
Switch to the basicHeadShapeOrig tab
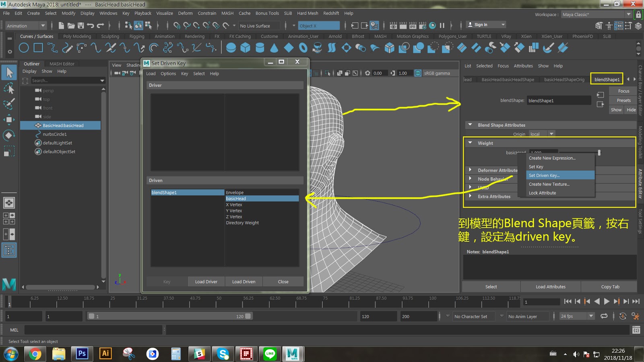coord(563,80)
